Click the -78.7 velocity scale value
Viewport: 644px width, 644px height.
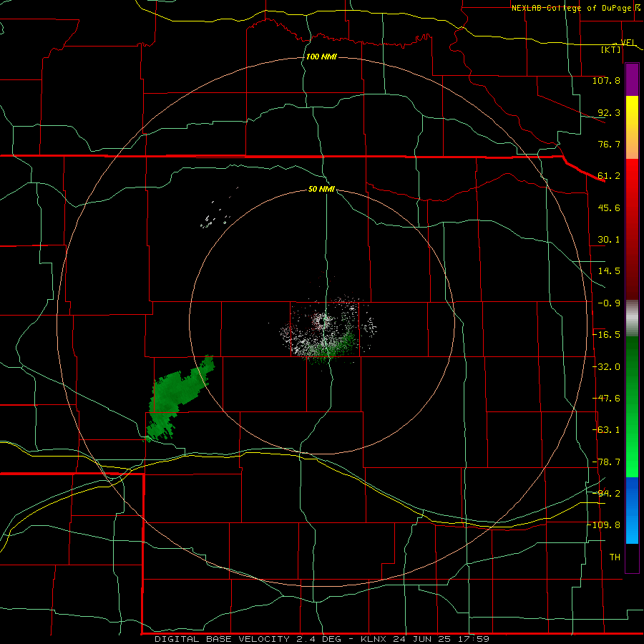coord(606,462)
